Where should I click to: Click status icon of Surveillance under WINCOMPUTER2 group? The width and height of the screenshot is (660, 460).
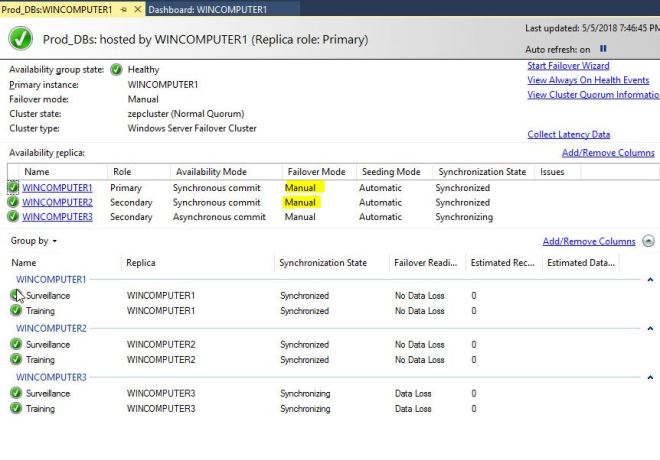coord(16,344)
